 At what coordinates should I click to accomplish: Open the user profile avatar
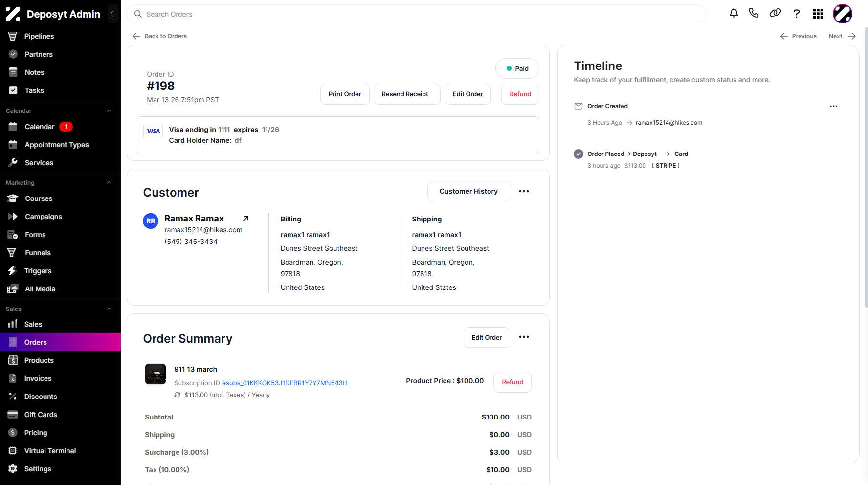coord(842,14)
